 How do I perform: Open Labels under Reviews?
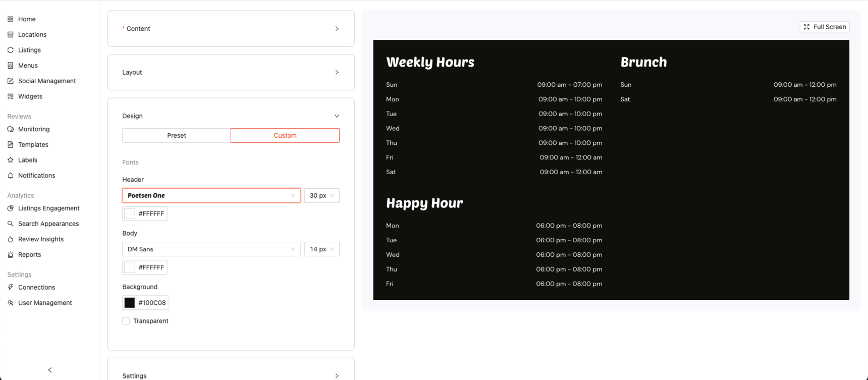pyautogui.click(x=28, y=160)
